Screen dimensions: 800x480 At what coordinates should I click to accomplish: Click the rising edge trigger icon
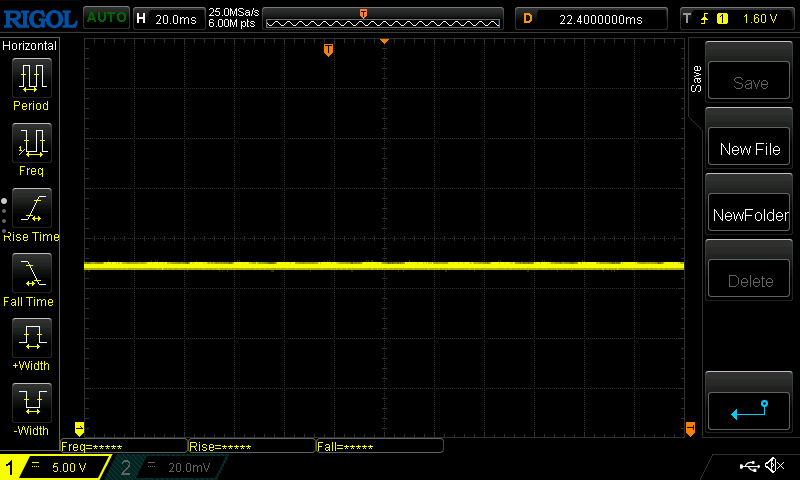[x=705, y=19]
